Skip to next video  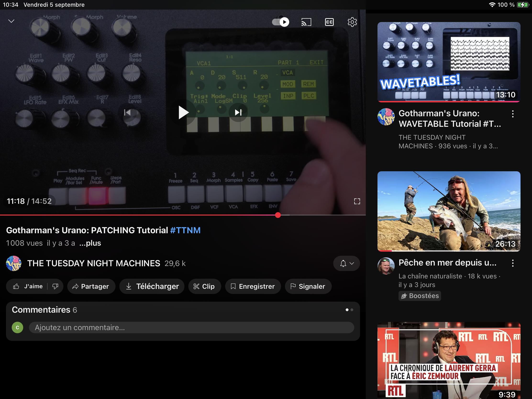(238, 112)
